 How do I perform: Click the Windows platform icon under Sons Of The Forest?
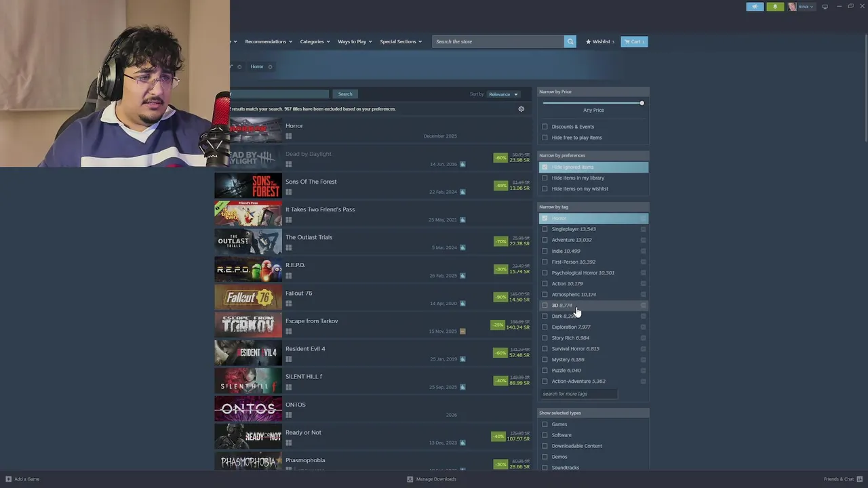click(288, 192)
